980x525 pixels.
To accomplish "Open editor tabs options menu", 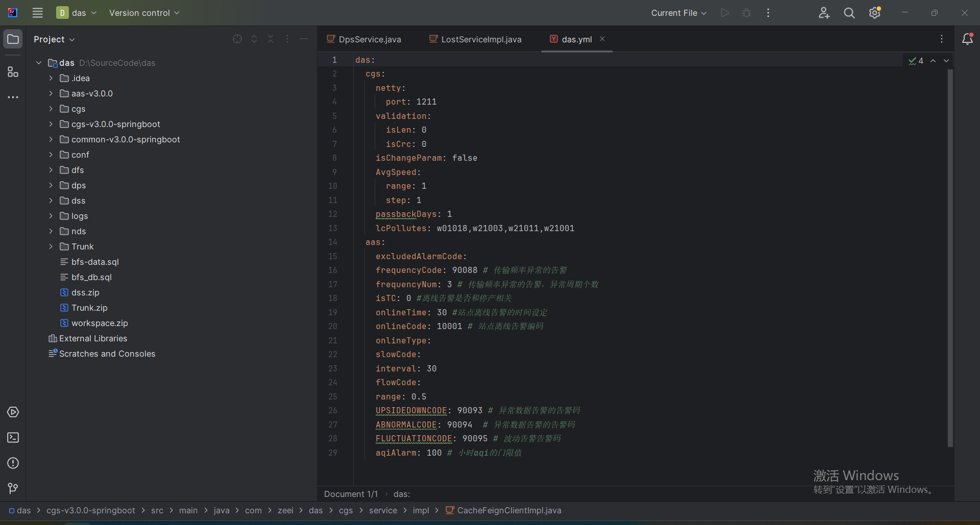I will pyautogui.click(x=942, y=39).
